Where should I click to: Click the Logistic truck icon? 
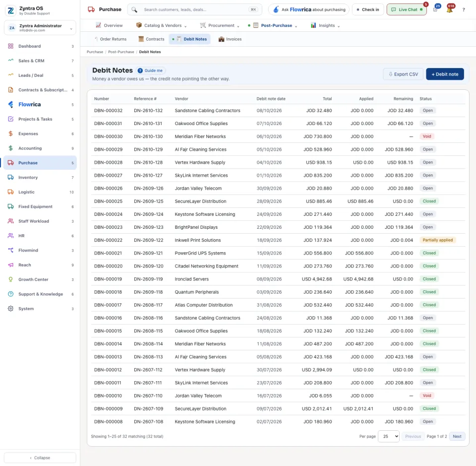[10, 192]
